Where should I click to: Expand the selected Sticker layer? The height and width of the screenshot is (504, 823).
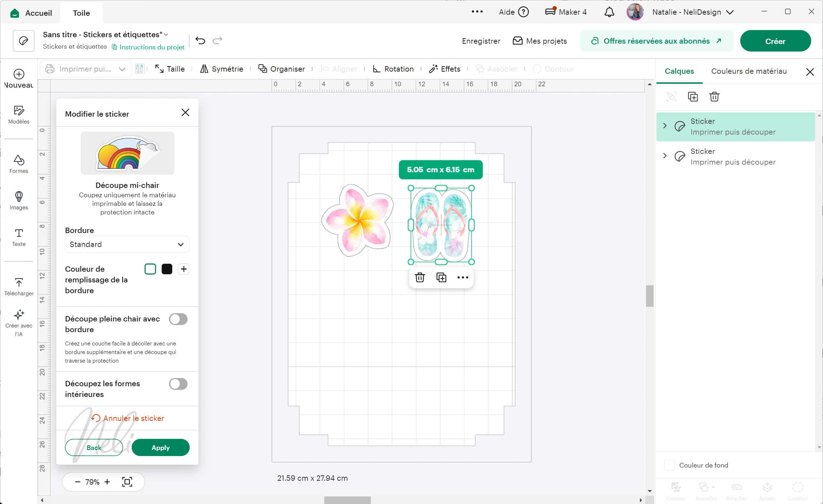tap(665, 126)
